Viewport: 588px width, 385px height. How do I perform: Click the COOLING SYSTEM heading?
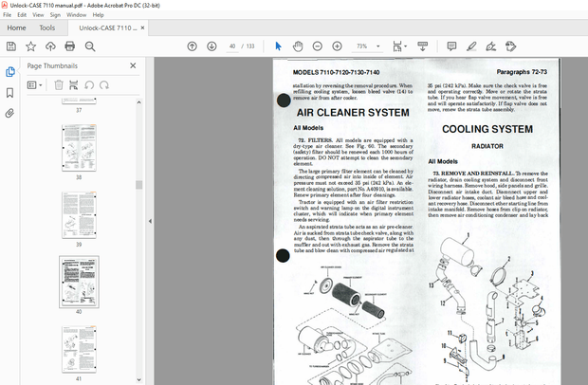click(x=487, y=129)
